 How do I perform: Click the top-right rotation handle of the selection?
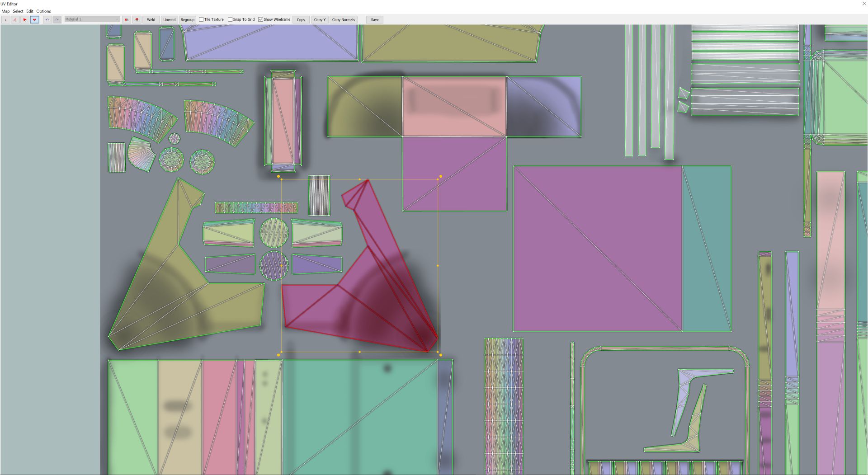point(441,176)
